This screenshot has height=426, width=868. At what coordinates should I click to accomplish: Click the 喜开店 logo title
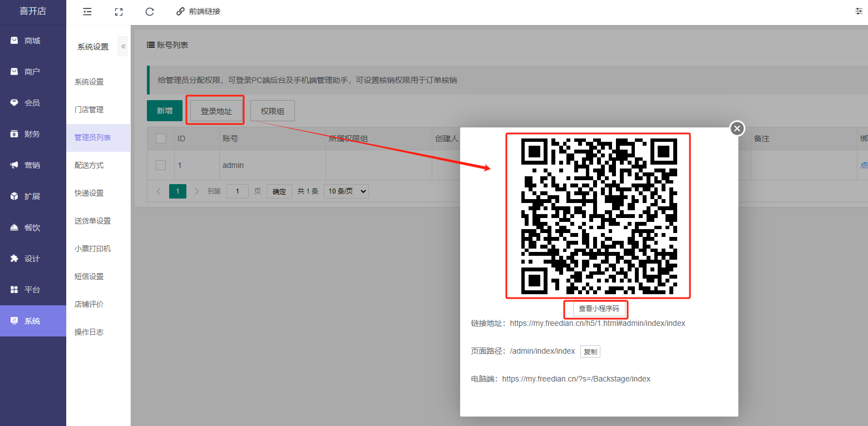33,11
